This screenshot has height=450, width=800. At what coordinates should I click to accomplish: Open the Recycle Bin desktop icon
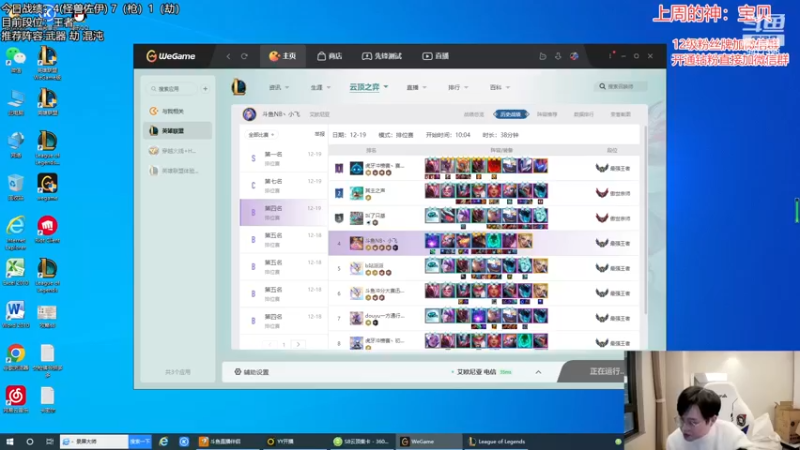pyautogui.click(x=16, y=187)
